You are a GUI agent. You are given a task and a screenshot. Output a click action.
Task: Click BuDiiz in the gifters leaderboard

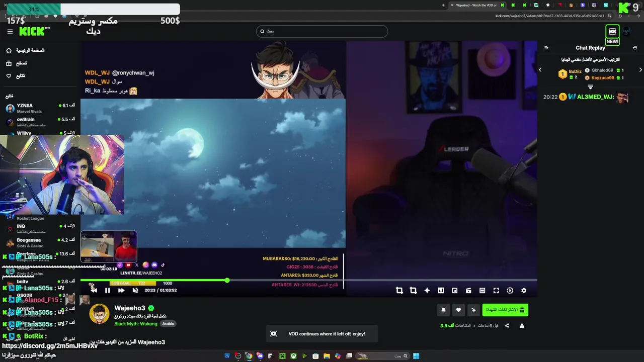click(575, 71)
